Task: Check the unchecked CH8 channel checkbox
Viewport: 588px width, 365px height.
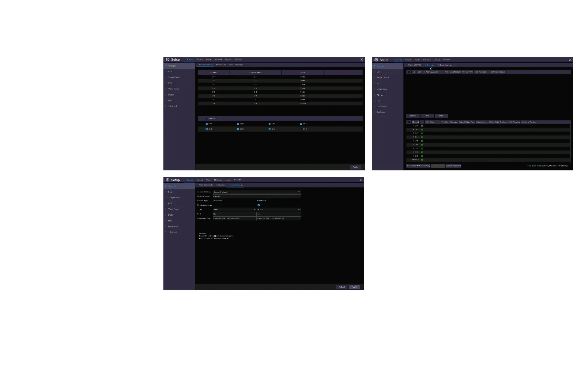Action: click(301, 129)
